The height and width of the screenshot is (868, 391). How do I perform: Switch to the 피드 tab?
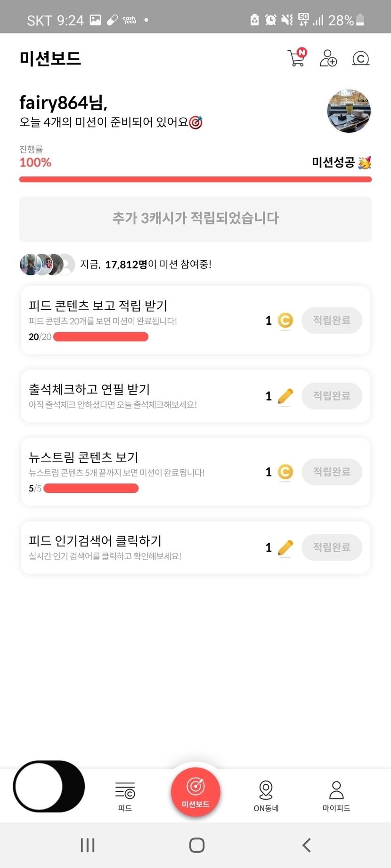[125, 795]
